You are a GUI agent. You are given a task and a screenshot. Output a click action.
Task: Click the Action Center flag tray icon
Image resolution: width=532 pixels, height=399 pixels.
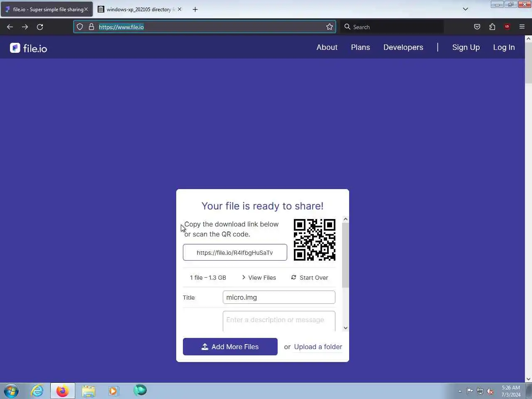tap(470, 391)
